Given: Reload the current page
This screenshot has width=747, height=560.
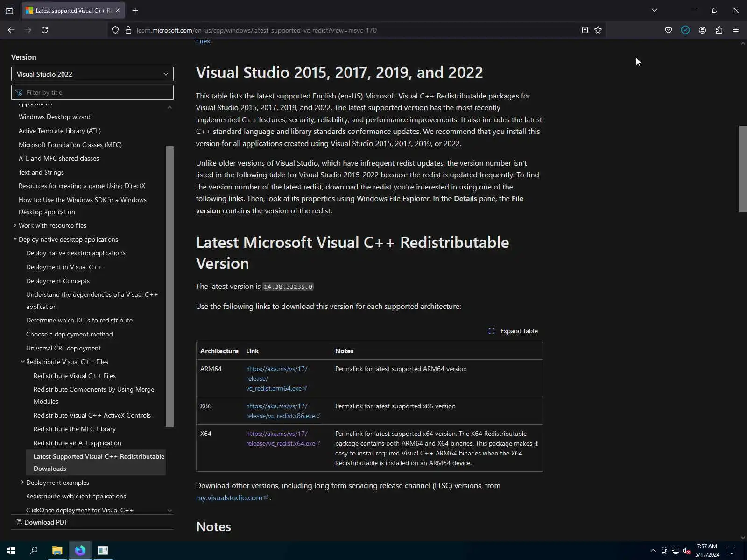Looking at the screenshot, I should coord(45,30).
